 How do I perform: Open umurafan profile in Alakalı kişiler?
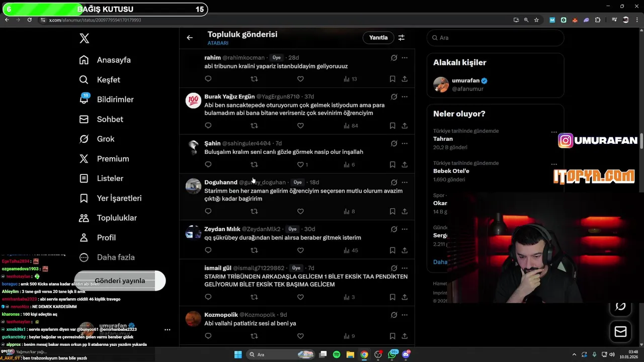pyautogui.click(x=496, y=84)
